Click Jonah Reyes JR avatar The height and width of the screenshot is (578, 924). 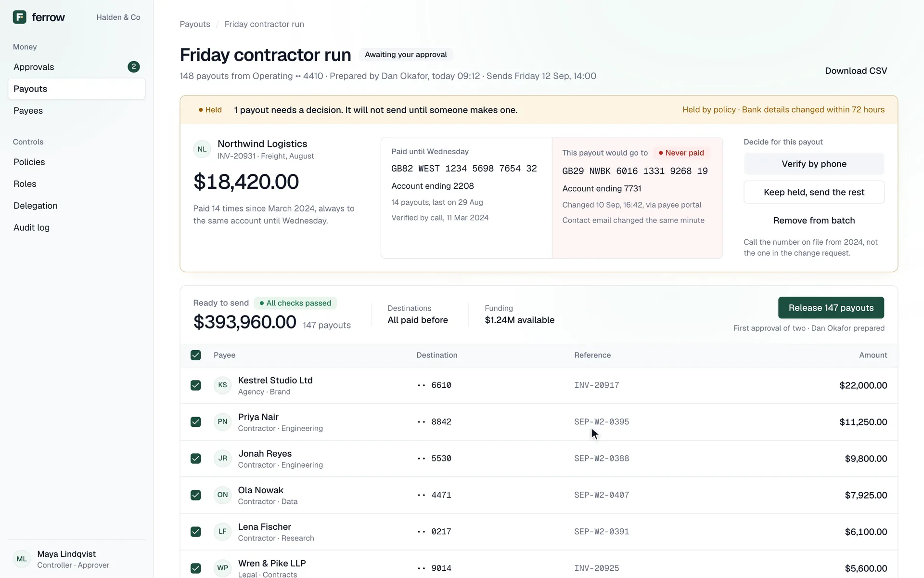coord(222,459)
